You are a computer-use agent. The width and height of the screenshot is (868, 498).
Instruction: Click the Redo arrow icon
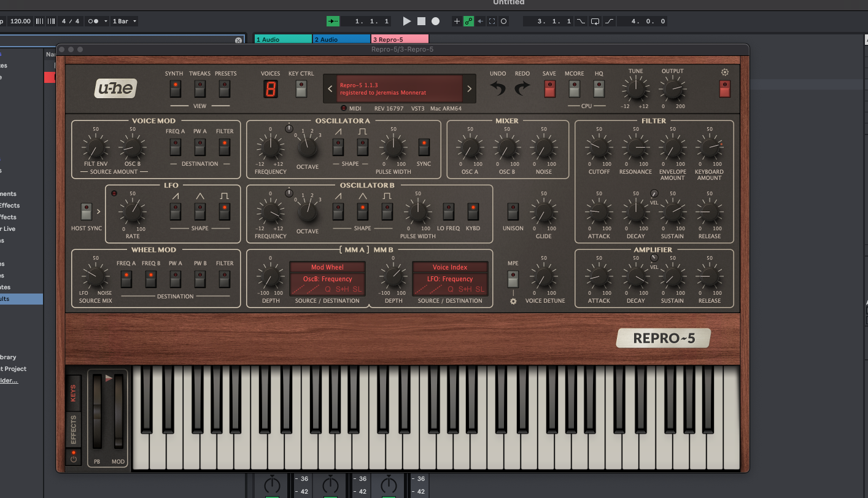click(522, 89)
